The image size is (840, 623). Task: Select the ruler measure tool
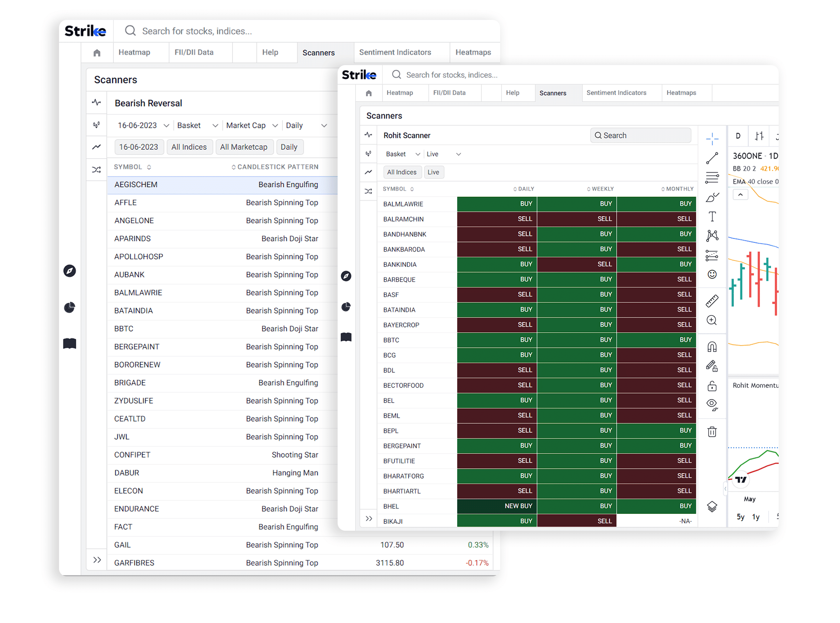pos(712,301)
